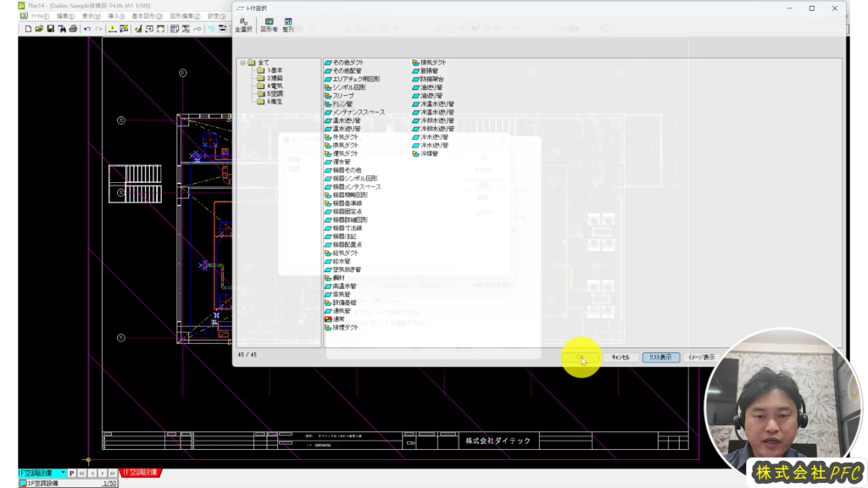868x488 pixels.
Task: Select the 6:衛生 folder in tree
Action: [x=275, y=102]
